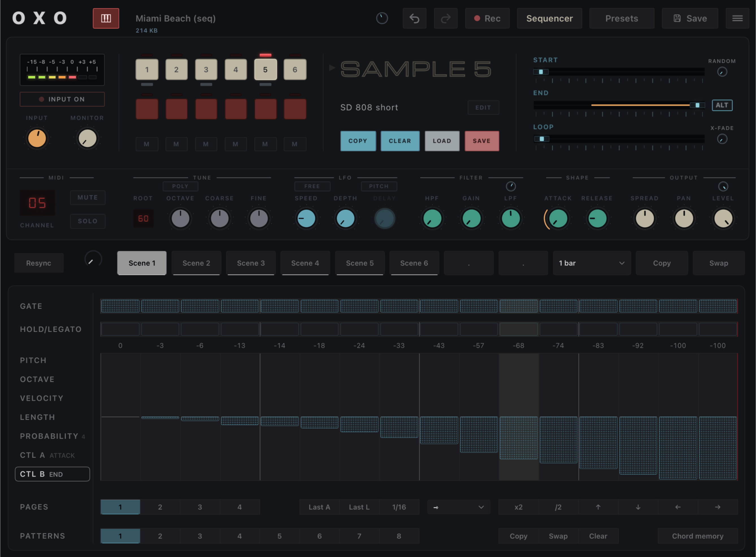Screen dimensions: 756x557
Task: Click the knob next to Resync
Action: (93, 260)
